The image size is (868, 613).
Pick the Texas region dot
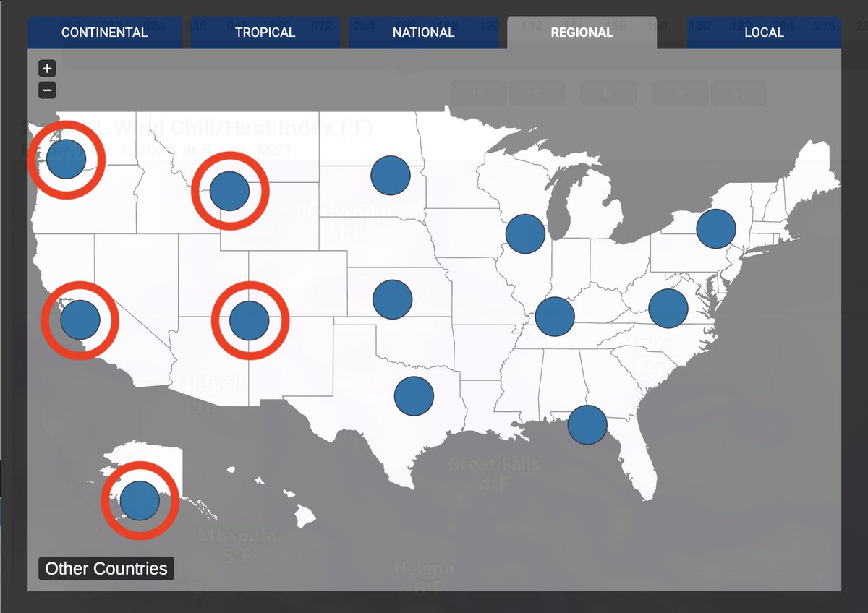(x=414, y=395)
